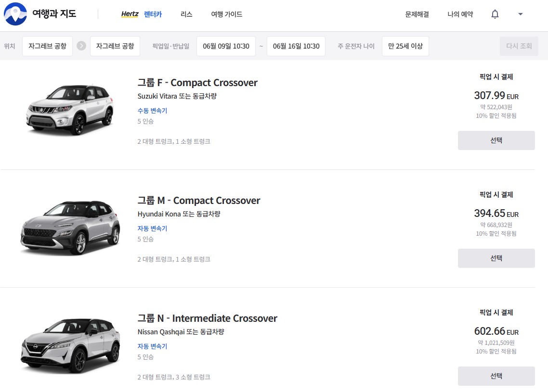The image size is (548, 392).
Task: Change the return location field
Action: pyautogui.click(x=115, y=46)
